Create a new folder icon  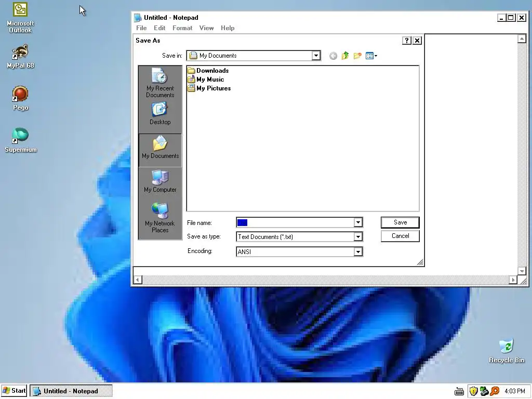tap(357, 56)
